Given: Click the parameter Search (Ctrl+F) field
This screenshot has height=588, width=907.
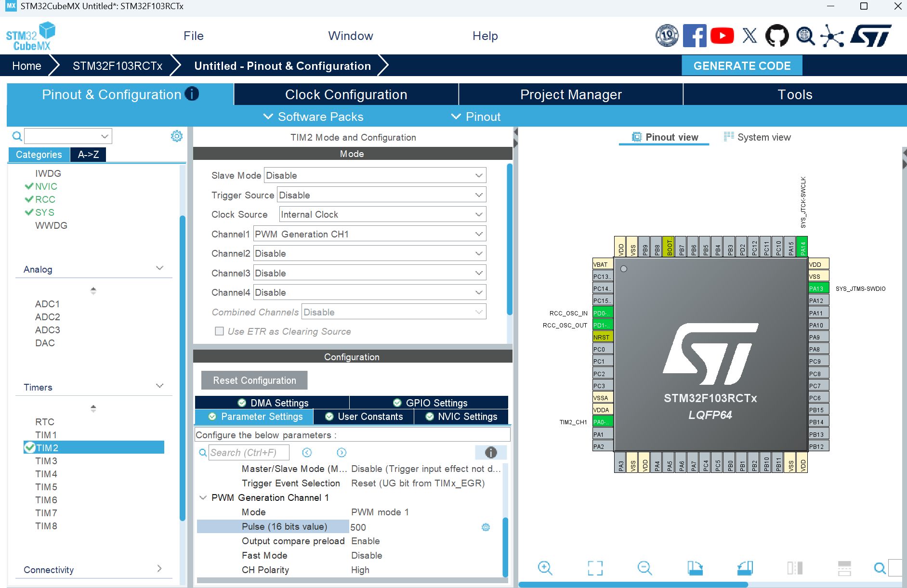Looking at the screenshot, I should tap(249, 453).
